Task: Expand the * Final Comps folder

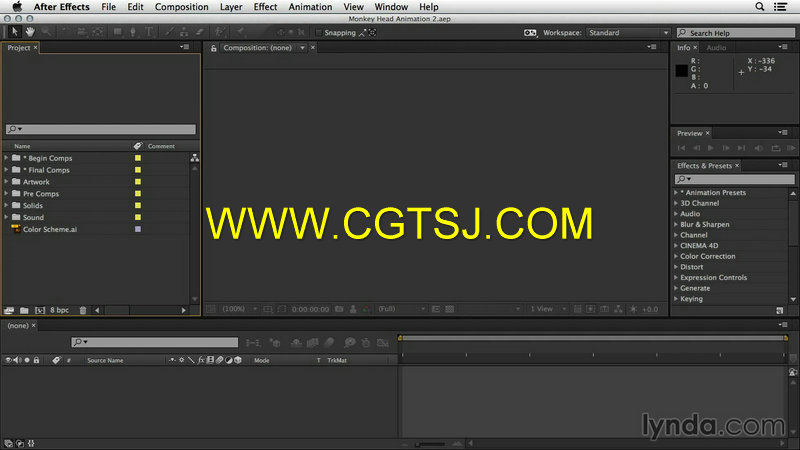Action: tap(6, 170)
